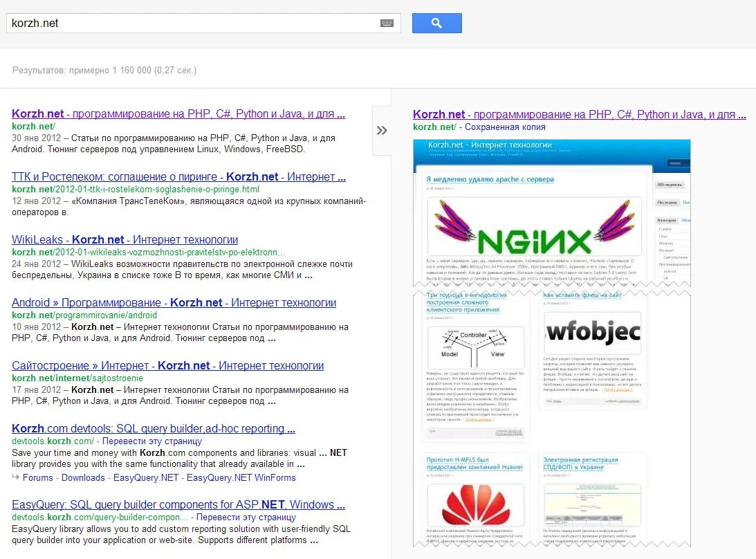Click 'Прототип H-MPLS' heading in the preview
Screen dimensions: 756x559
click(x=474, y=464)
